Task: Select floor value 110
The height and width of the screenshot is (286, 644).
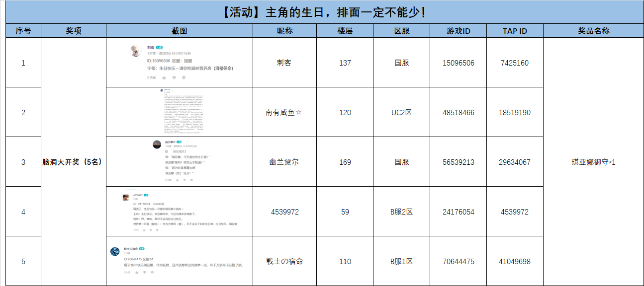Action: [x=345, y=261]
